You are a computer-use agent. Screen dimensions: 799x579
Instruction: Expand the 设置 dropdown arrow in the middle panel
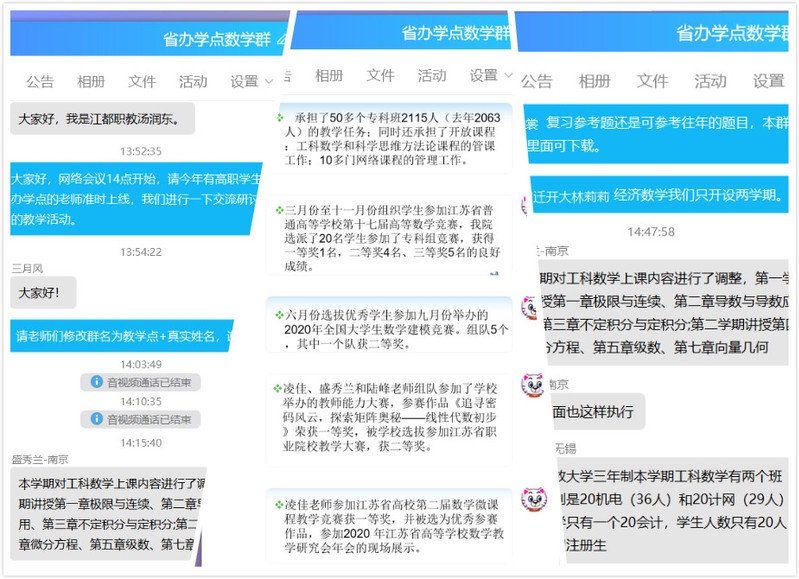click(508, 76)
